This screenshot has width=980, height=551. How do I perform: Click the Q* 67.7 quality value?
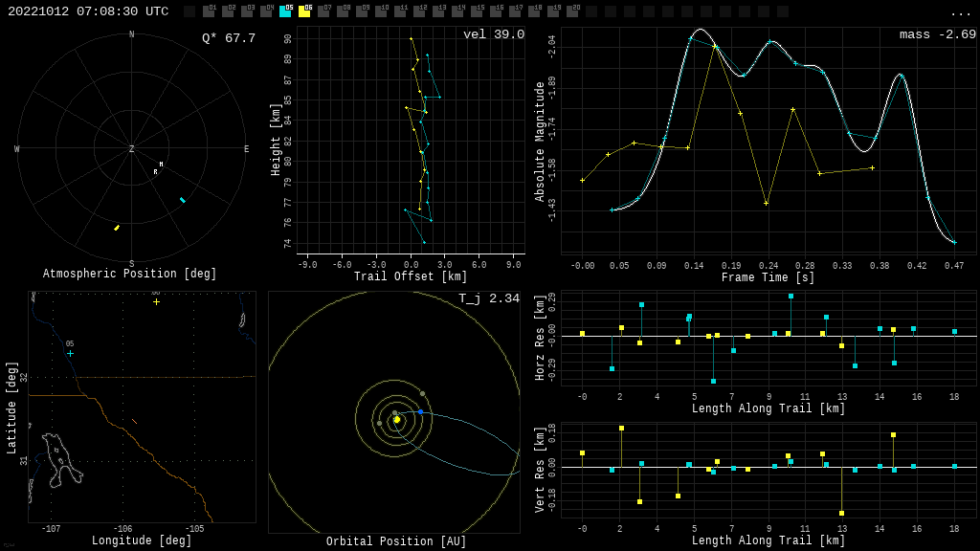(228, 38)
